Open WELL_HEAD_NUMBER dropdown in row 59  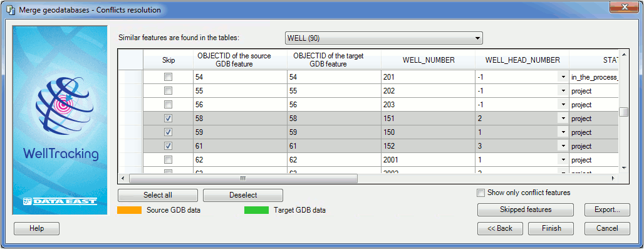point(563,132)
